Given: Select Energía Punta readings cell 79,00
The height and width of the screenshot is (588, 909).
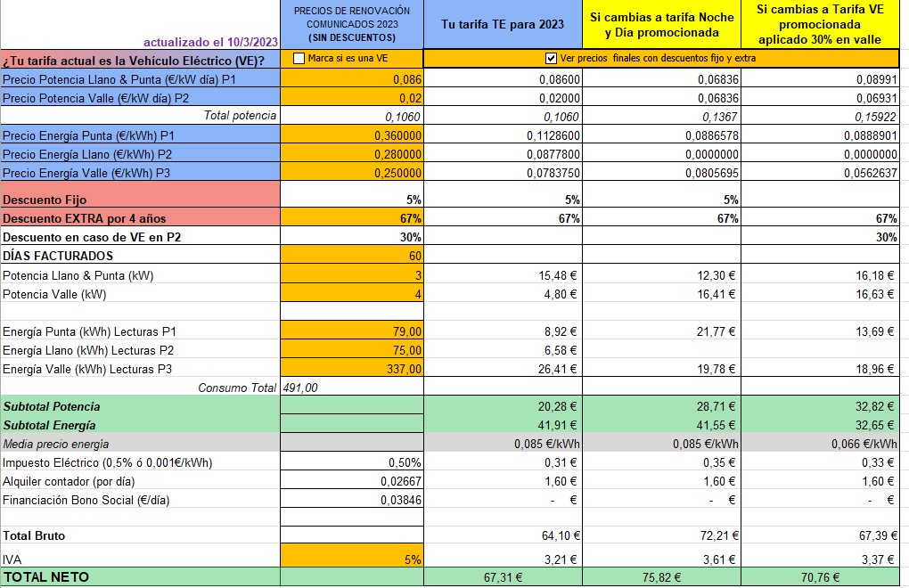Looking at the screenshot, I should click(x=352, y=331).
